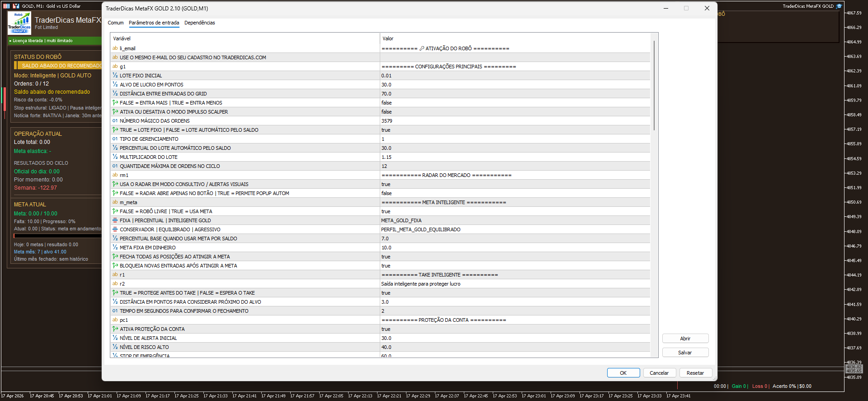Click the red table icon in chart title bar

(6, 6)
